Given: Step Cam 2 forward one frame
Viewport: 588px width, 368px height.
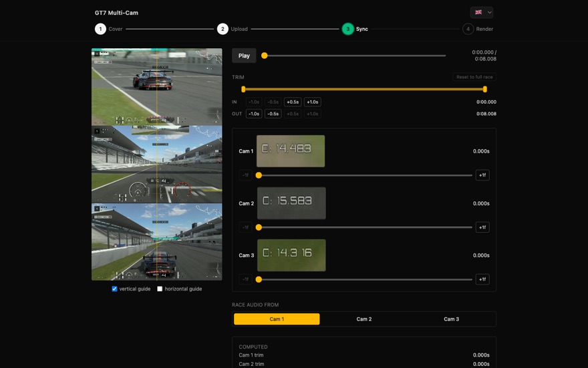Looking at the screenshot, I should (x=482, y=227).
